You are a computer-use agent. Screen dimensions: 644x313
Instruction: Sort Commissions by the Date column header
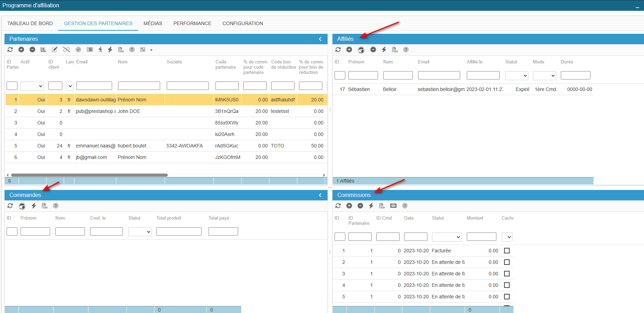(409, 218)
